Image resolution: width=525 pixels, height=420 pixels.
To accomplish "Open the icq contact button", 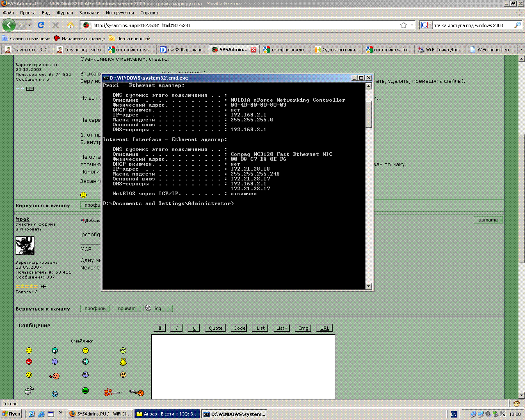I will pos(158,308).
